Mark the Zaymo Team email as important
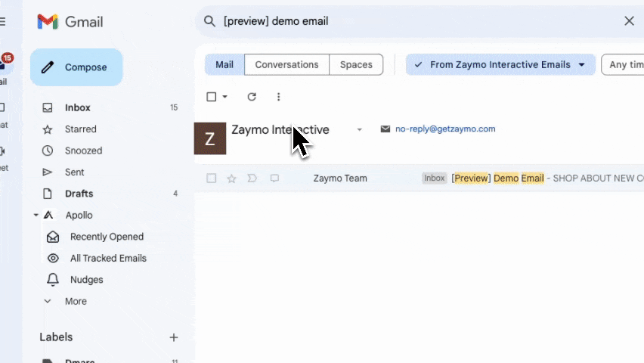The image size is (644, 363). click(x=252, y=178)
